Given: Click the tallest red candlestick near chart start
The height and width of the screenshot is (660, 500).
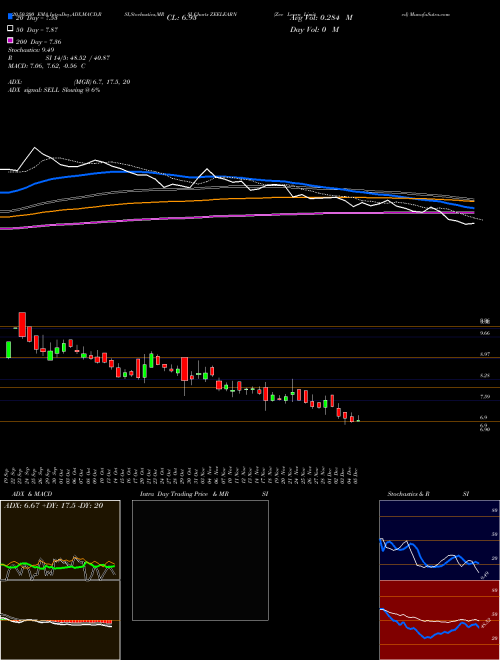Looking at the screenshot, I should [22, 325].
